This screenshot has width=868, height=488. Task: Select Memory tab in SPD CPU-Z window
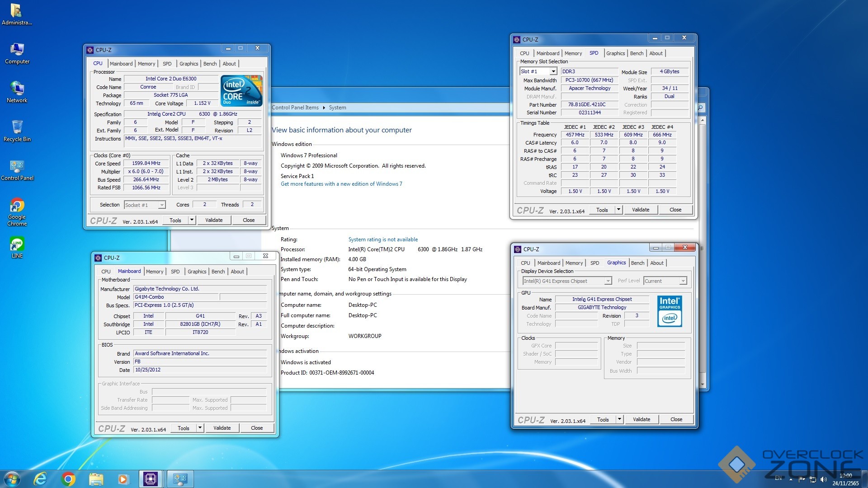[x=573, y=53]
